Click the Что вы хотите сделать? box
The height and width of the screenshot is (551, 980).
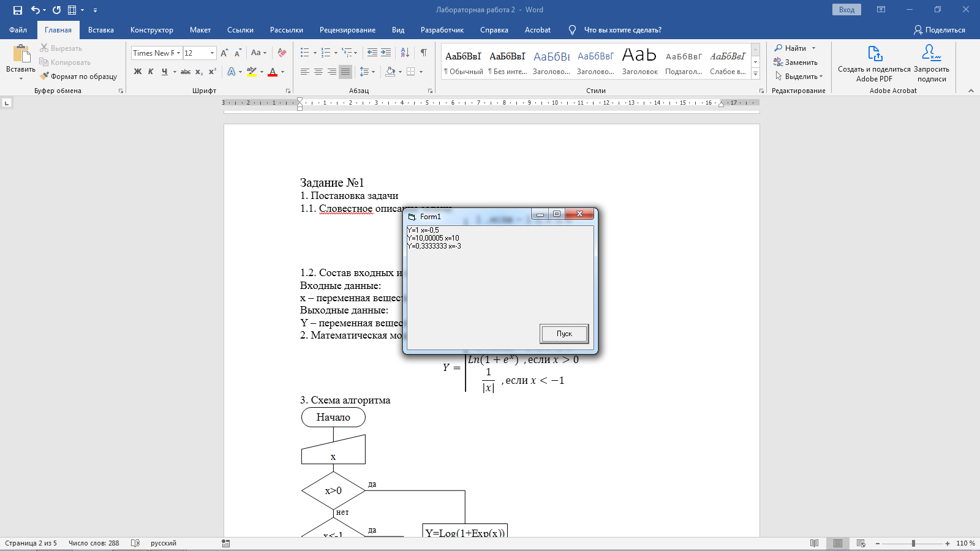click(x=622, y=29)
